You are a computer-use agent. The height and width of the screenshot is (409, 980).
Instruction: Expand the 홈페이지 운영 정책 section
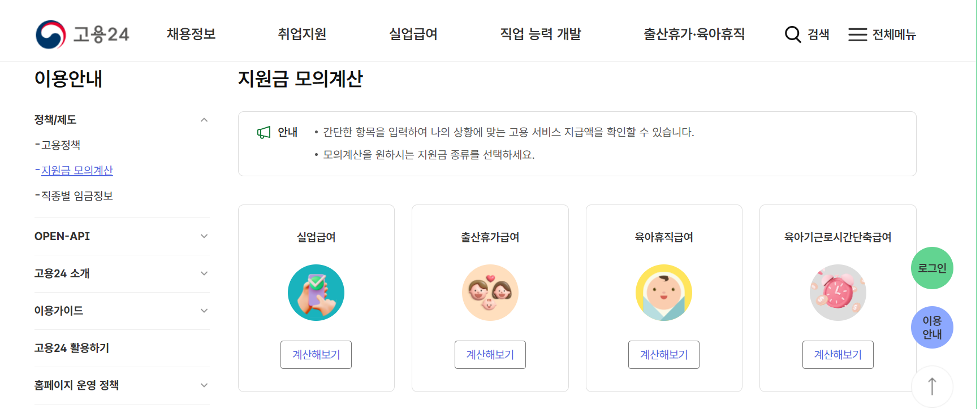[x=204, y=385]
